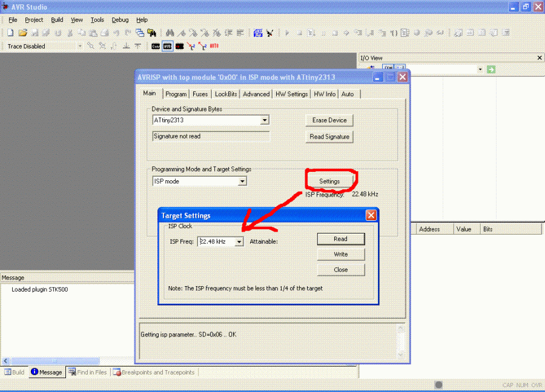Image resolution: width=545 pixels, height=392 pixels.
Task: Click the Start Debugging play icon
Action: (287, 33)
